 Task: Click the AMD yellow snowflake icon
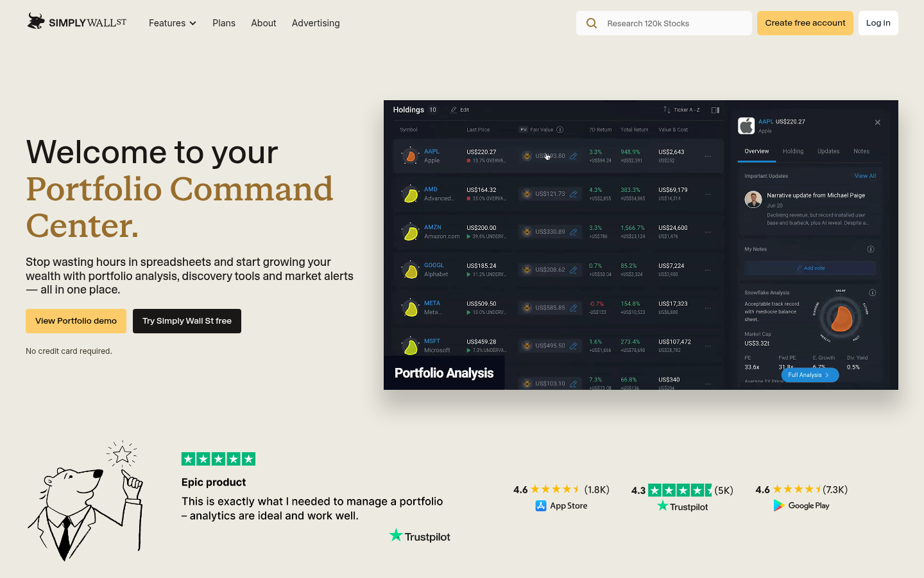409,194
